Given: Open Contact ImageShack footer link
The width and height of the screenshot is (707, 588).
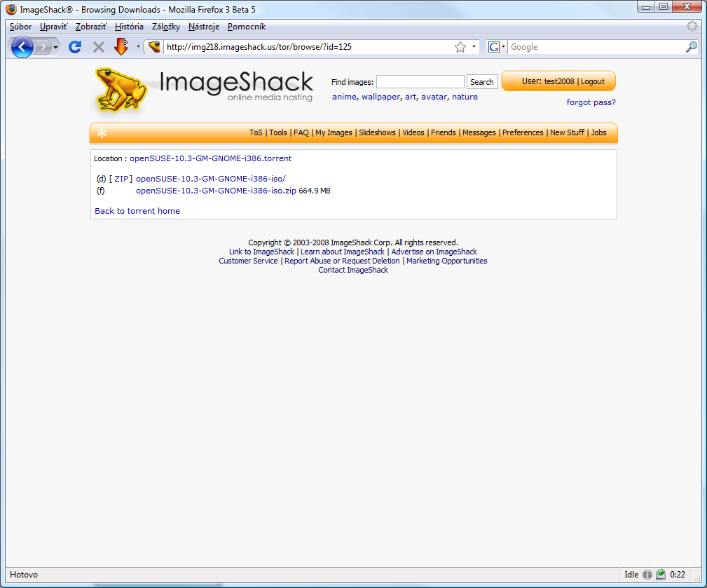Looking at the screenshot, I should tap(353, 270).
